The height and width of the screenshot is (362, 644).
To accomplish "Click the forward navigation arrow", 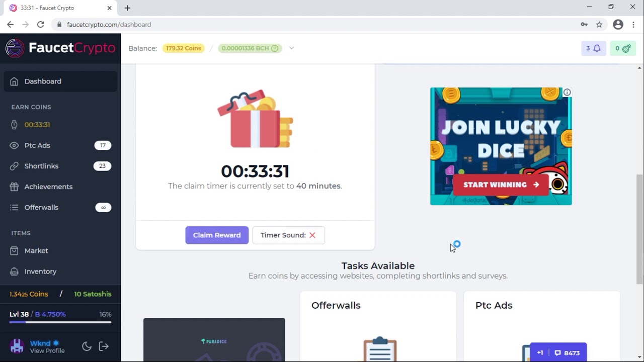I will (x=25, y=24).
